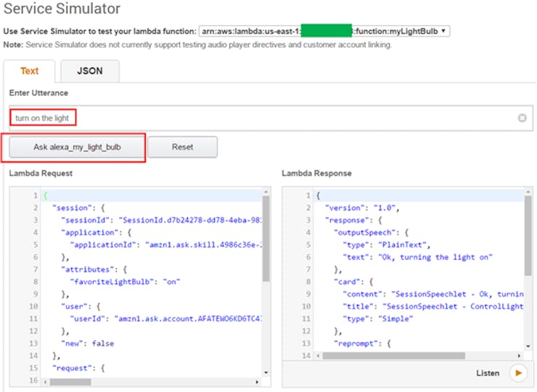Click the Lambda Request scroll right arrow

pos(257,382)
